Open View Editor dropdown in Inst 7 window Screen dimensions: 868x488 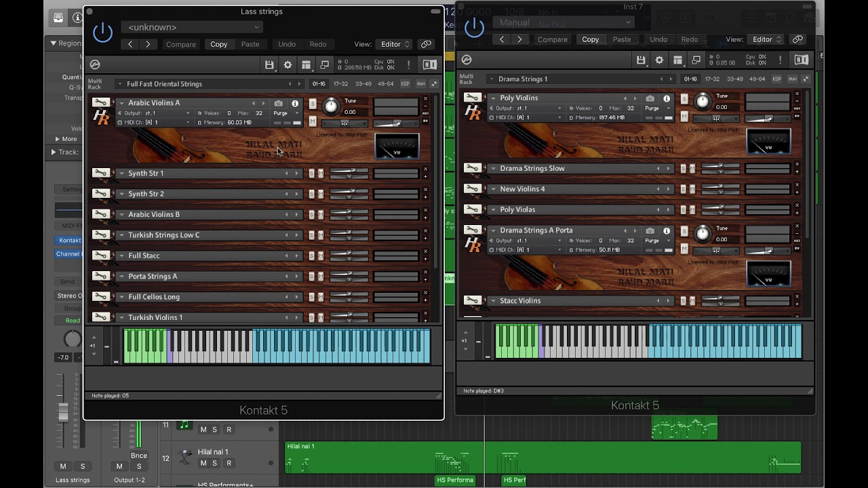tap(766, 39)
